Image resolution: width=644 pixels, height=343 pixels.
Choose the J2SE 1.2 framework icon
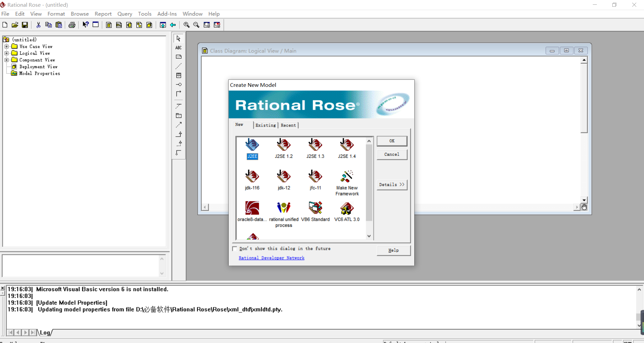(284, 148)
